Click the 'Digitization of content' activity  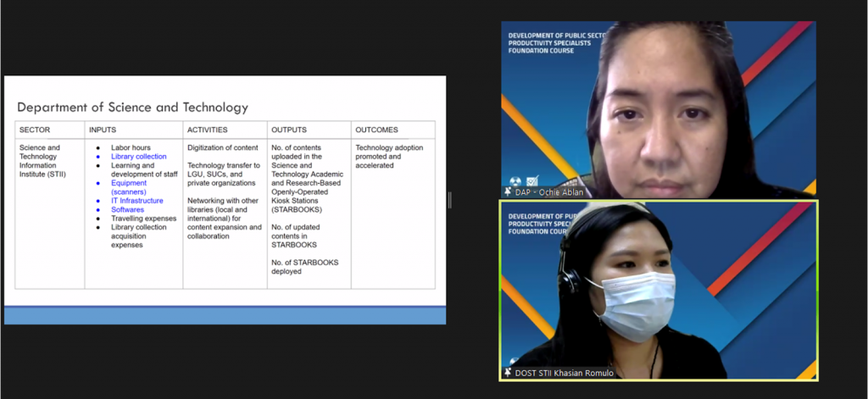[223, 147]
